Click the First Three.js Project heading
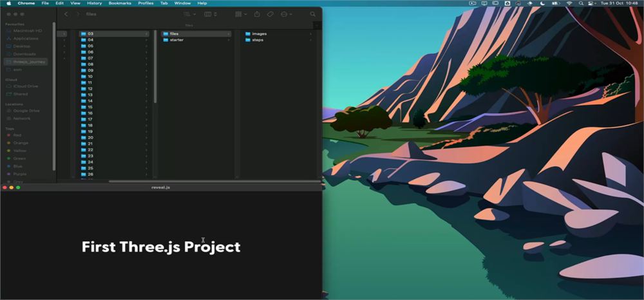Viewport: 644px width, 300px height. (x=161, y=247)
